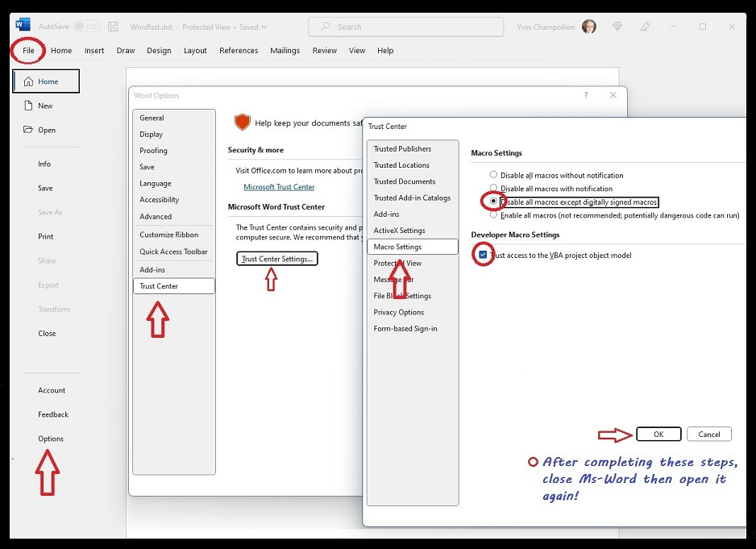The height and width of the screenshot is (549, 756).
Task: Close the Word Options dialog with its X
Action: [x=613, y=95]
